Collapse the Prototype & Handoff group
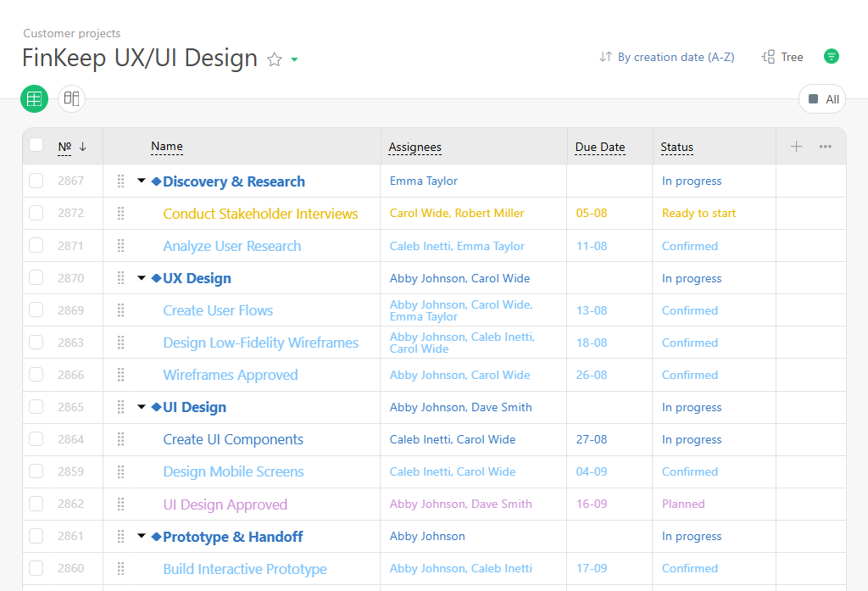The width and height of the screenshot is (868, 591). click(x=142, y=536)
